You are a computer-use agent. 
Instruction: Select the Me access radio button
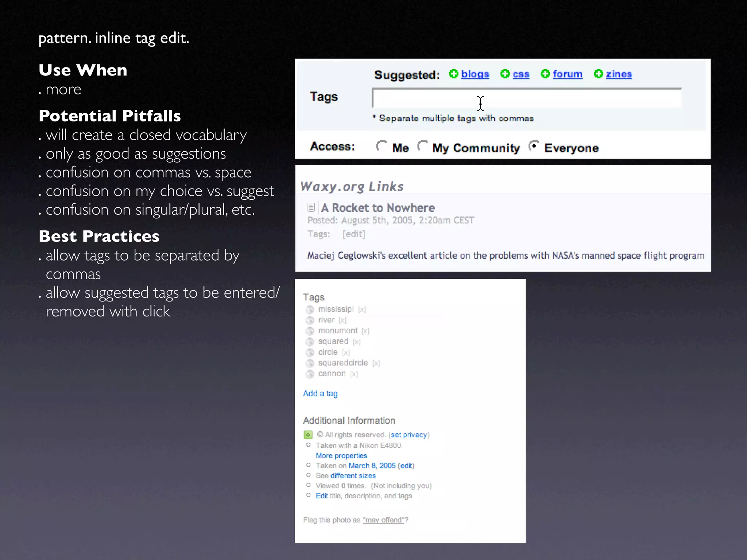[x=381, y=146]
